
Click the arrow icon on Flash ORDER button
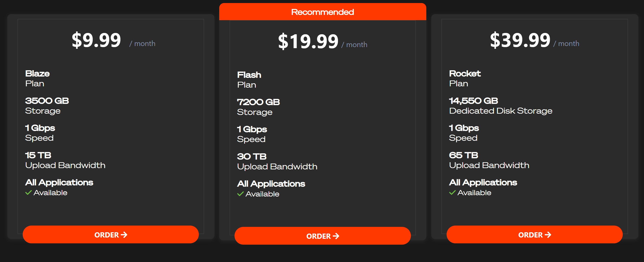click(336, 236)
